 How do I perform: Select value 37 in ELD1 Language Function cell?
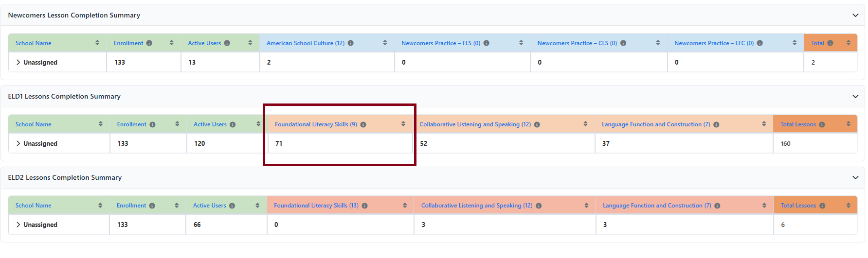606,143
